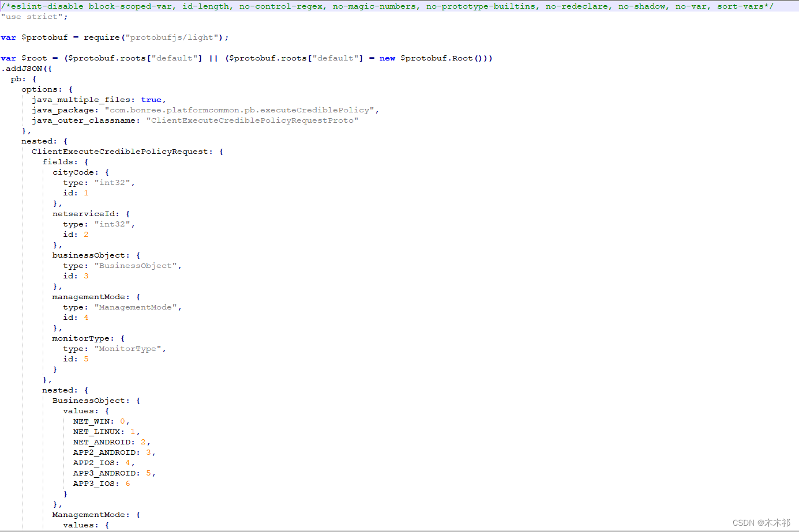Click the APP2_IOS enum entry
The width and height of the screenshot is (799, 532).
pyautogui.click(x=94, y=462)
